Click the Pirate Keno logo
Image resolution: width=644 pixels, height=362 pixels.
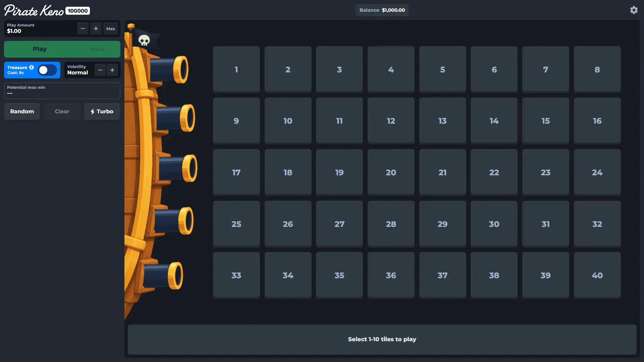[x=34, y=11]
